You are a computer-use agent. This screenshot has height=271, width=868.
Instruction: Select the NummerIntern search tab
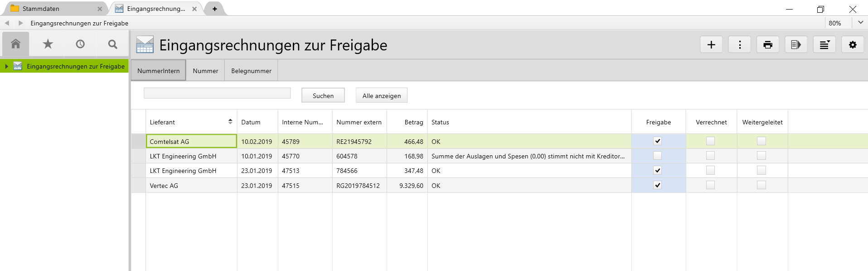[x=159, y=71]
